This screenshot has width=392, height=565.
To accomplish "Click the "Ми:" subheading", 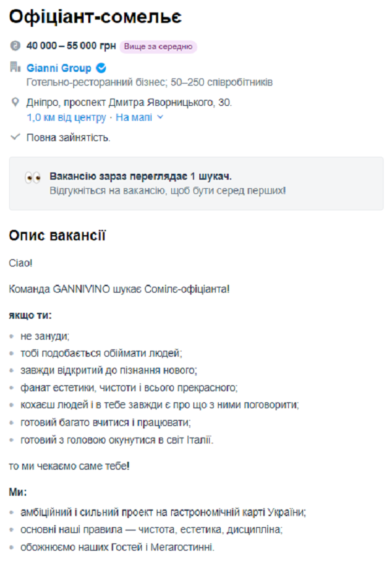I will (18, 491).
